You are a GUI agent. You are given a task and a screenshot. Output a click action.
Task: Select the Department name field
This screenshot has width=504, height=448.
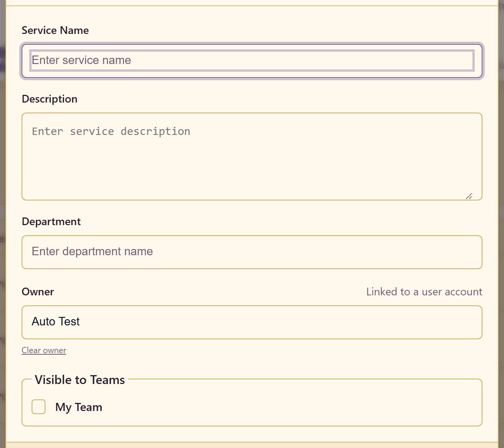click(252, 252)
